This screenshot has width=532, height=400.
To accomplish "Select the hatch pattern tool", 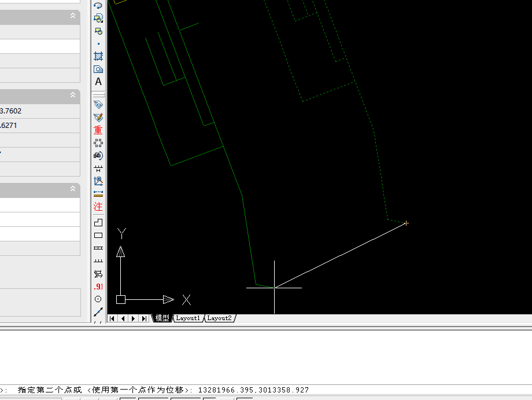I will [98, 56].
